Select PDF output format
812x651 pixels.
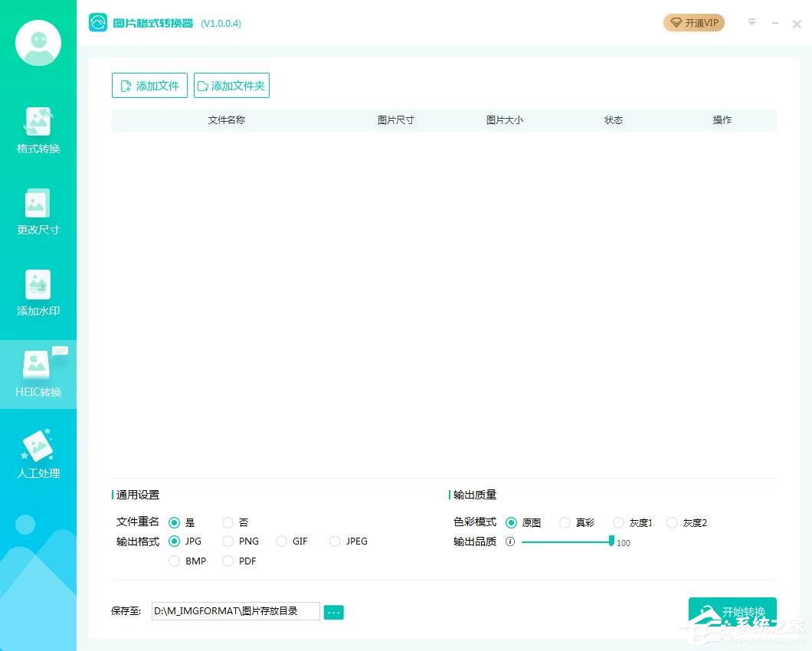pyautogui.click(x=228, y=561)
